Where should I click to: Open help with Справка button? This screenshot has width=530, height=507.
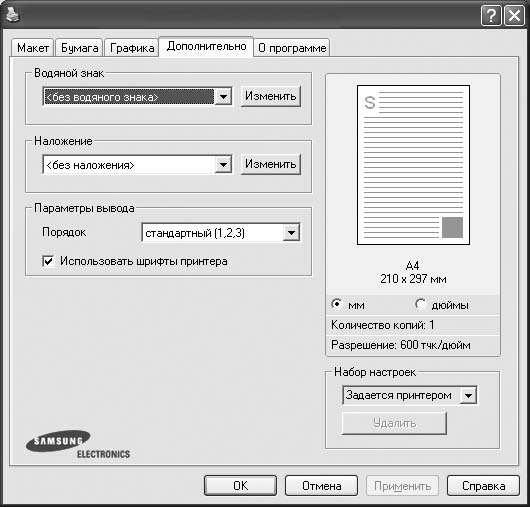click(x=483, y=486)
